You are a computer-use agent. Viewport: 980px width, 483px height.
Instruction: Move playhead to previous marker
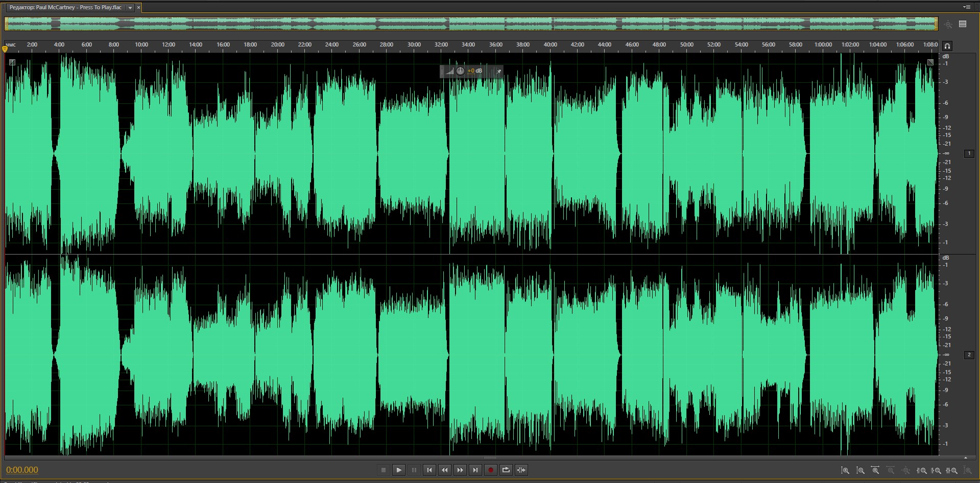pos(429,470)
